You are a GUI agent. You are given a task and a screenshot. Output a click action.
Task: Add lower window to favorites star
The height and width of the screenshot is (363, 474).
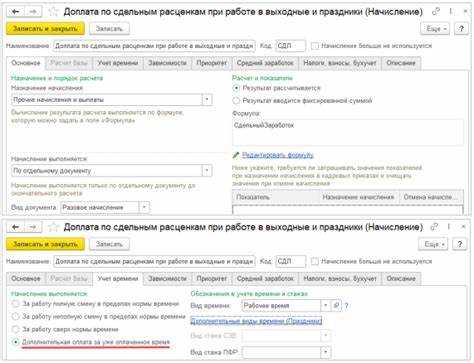(53, 227)
